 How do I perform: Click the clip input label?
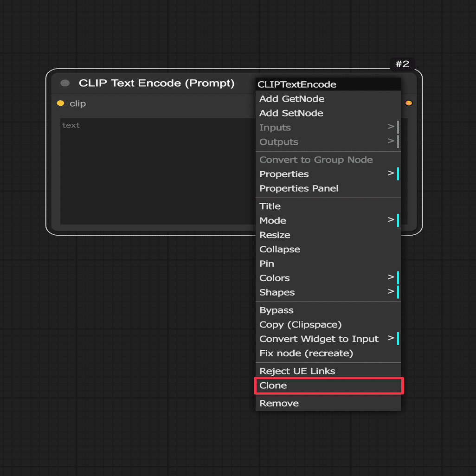coord(78,103)
